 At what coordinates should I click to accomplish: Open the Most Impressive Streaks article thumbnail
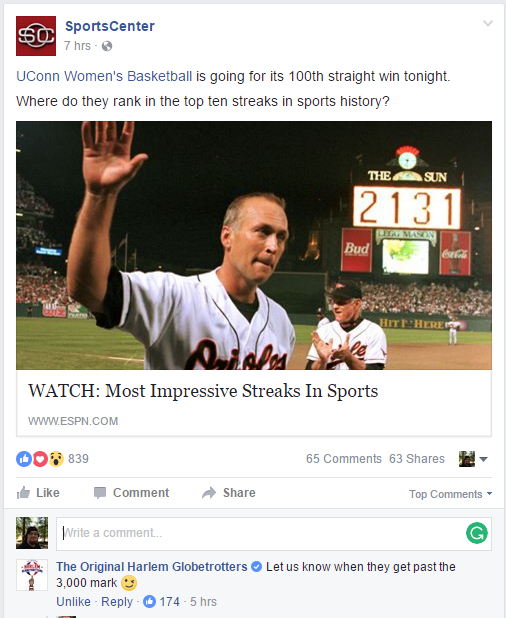254,245
